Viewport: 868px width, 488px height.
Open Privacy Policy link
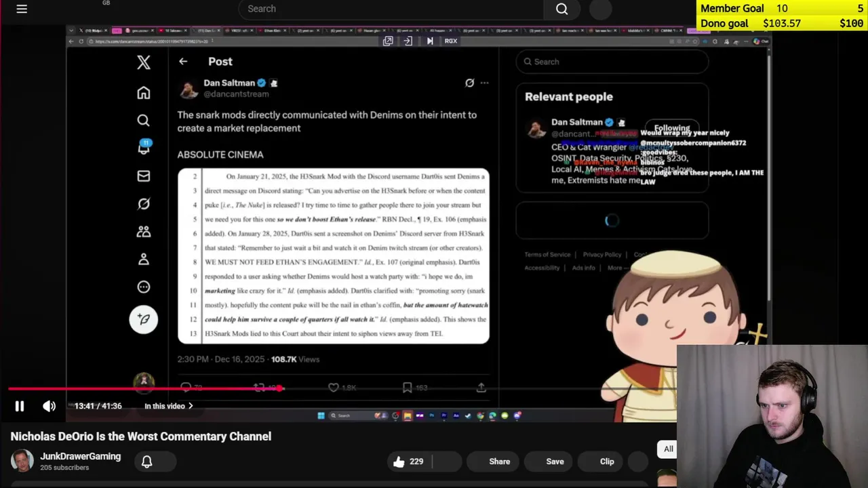point(602,255)
